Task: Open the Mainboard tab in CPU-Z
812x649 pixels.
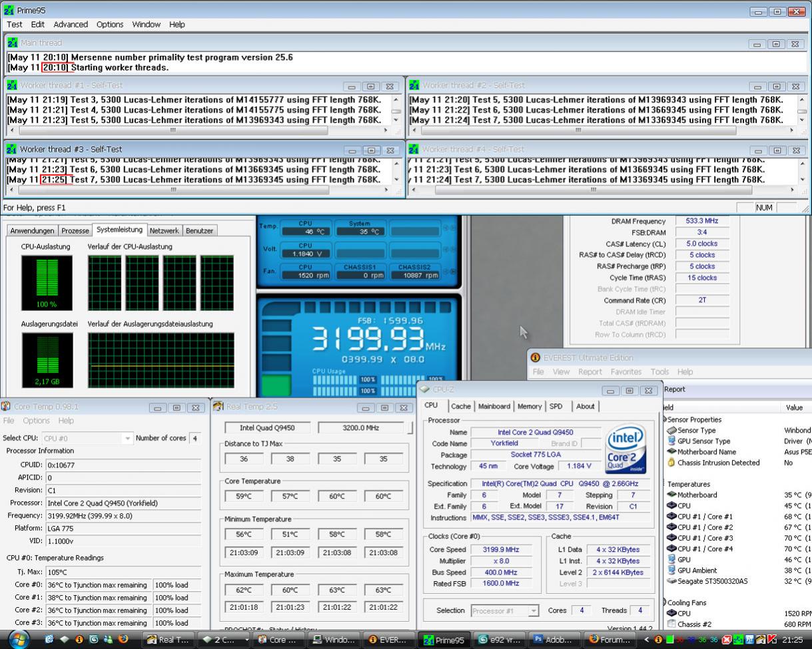Action: (x=494, y=406)
